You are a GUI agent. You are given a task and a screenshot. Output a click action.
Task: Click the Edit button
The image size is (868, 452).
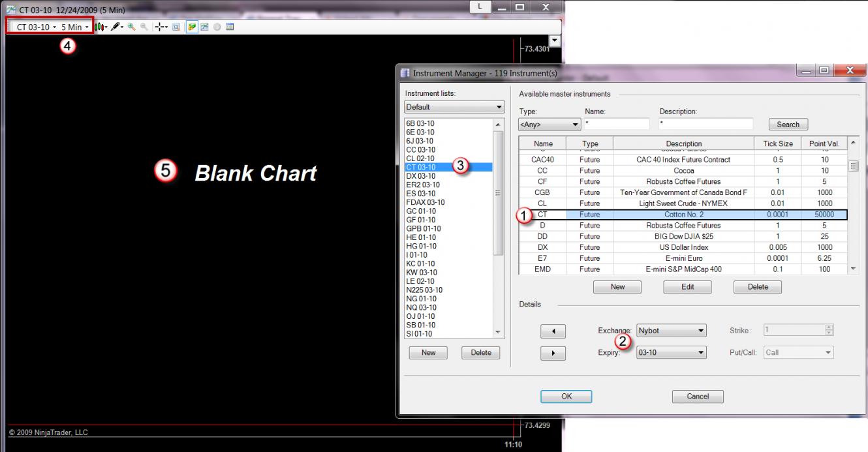[687, 287]
